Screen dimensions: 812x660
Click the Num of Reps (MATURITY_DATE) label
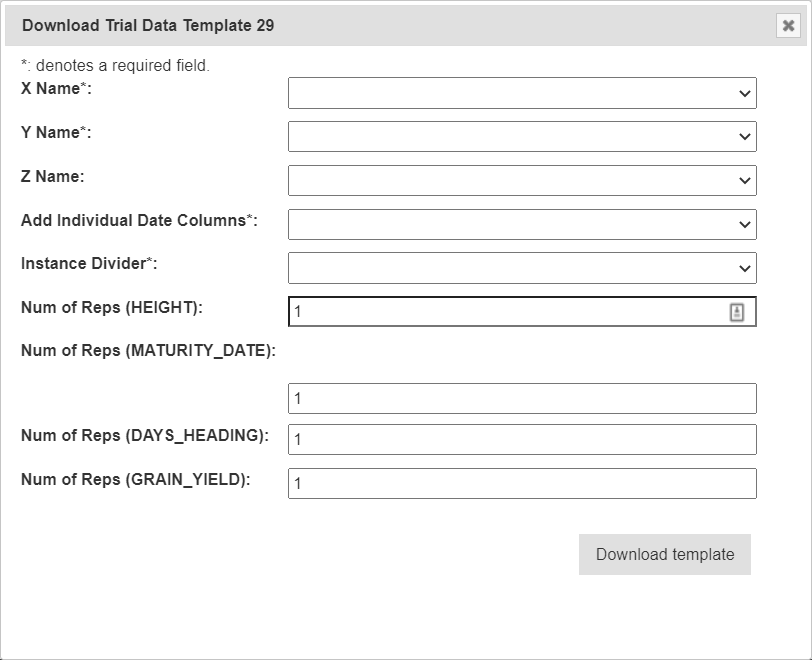148,350
